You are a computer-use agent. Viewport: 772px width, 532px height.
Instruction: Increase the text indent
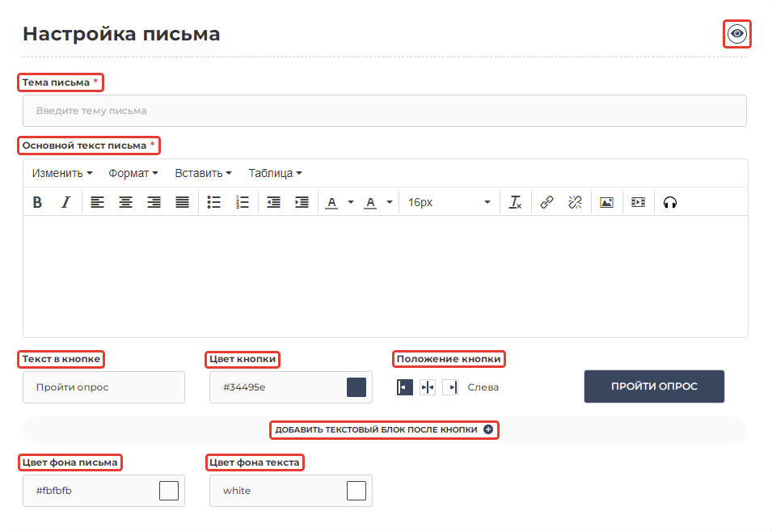(302, 202)
